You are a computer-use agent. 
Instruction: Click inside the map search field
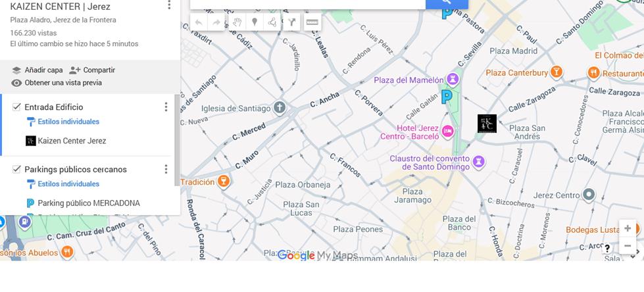pos(308,3)
